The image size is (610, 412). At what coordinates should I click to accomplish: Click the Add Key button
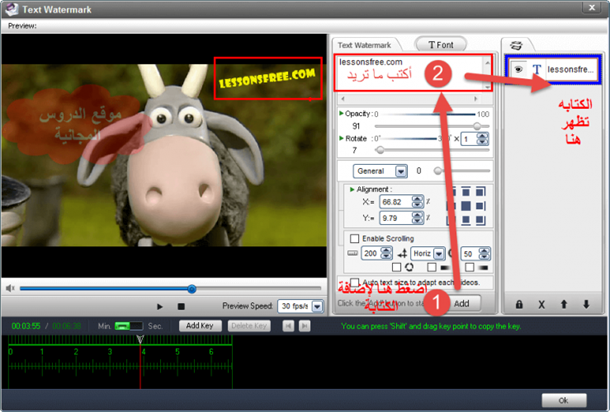click(200, 326)
